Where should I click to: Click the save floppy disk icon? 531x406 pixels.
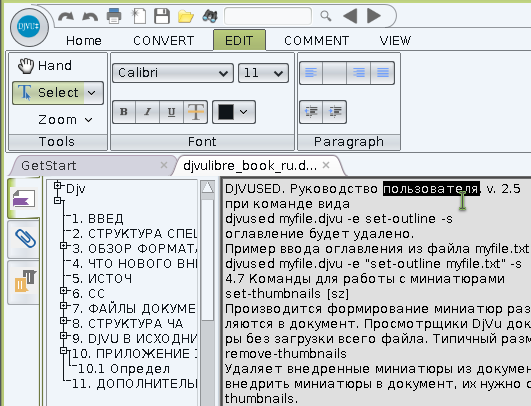coord(162,16)
